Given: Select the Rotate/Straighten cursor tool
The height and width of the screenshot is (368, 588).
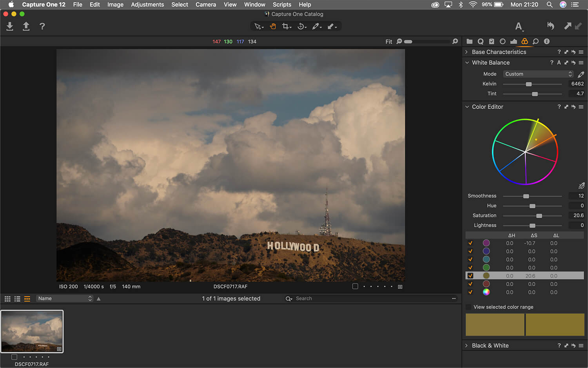Looking at the screenshot, I should click(x=302, y=26).
